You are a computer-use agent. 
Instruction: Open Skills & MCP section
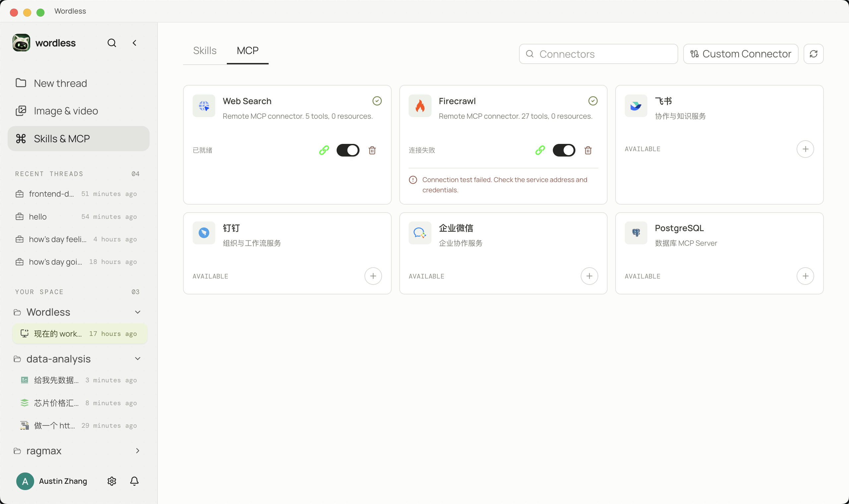(79, 139)
